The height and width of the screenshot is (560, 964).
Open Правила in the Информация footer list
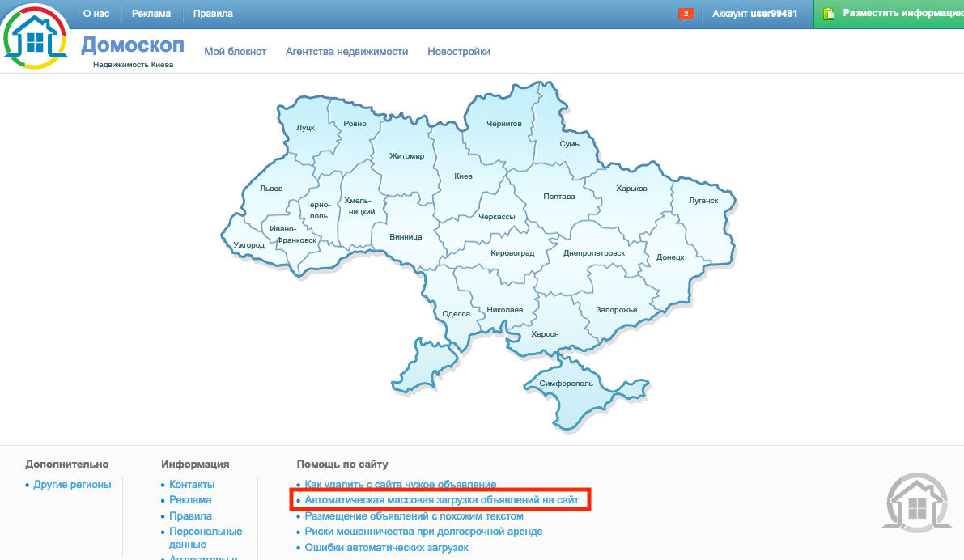190,516
